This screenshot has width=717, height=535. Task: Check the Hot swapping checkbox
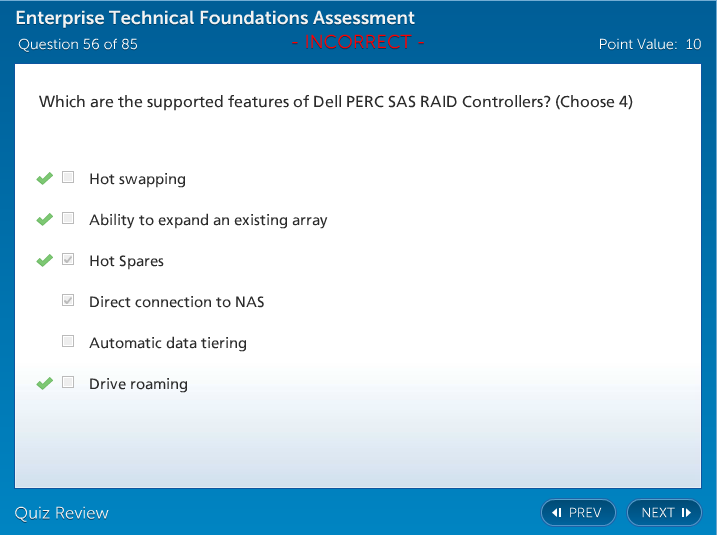(x=68, y=178)
